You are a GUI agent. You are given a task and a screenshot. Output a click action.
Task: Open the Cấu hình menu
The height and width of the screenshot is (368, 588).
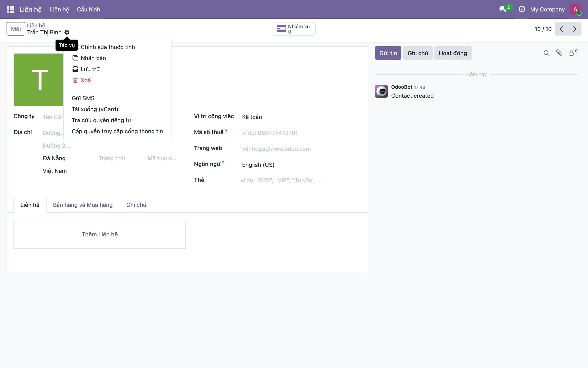click(x=88, y=9)
